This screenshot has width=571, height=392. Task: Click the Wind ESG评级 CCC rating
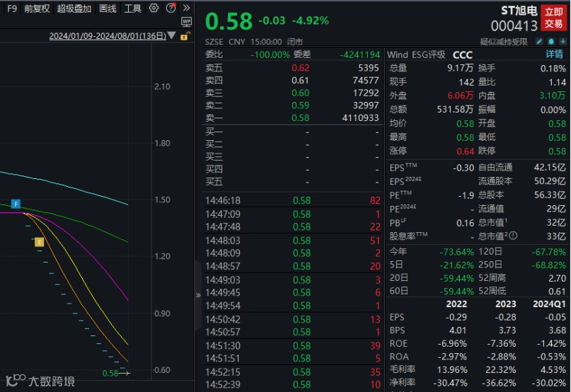463,54
